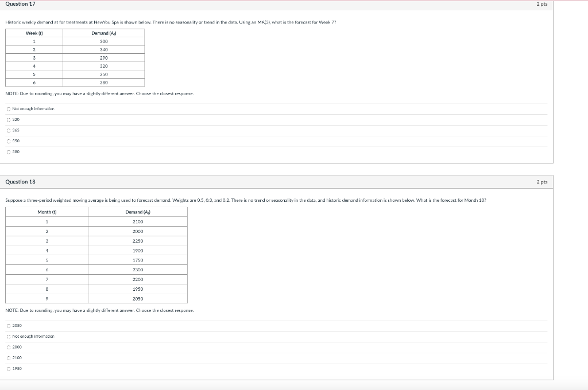Select answer option 365 for Question 17

(8, 130)
